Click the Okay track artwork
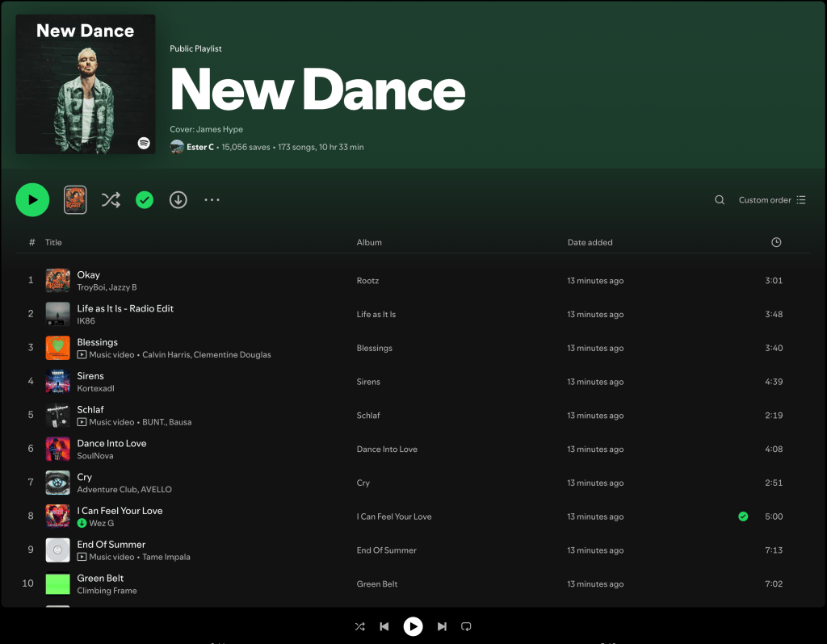The height and width of the screenshot is (644, 827). (x=58, y=280)
